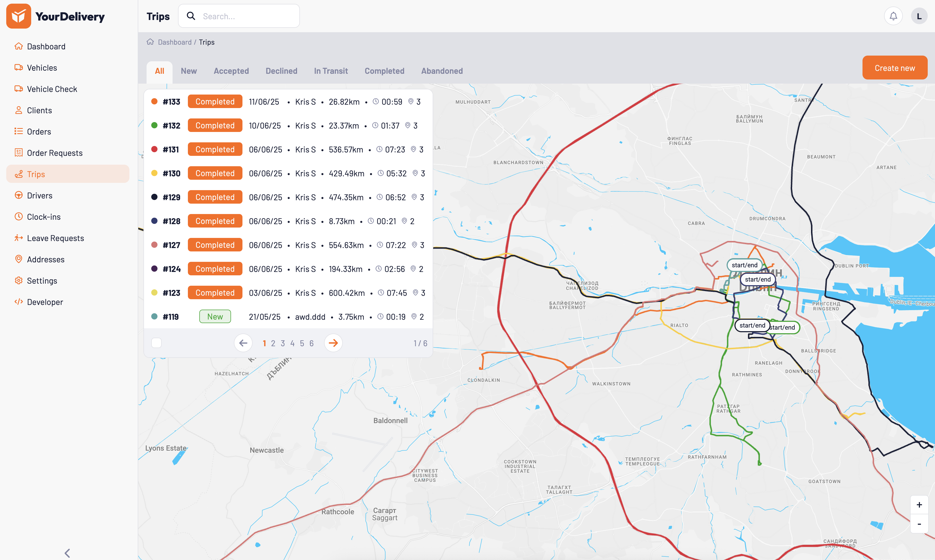The image size is (935, 560).
Task: Select the Vehicles sidebar icon
Action: [18, 68]
